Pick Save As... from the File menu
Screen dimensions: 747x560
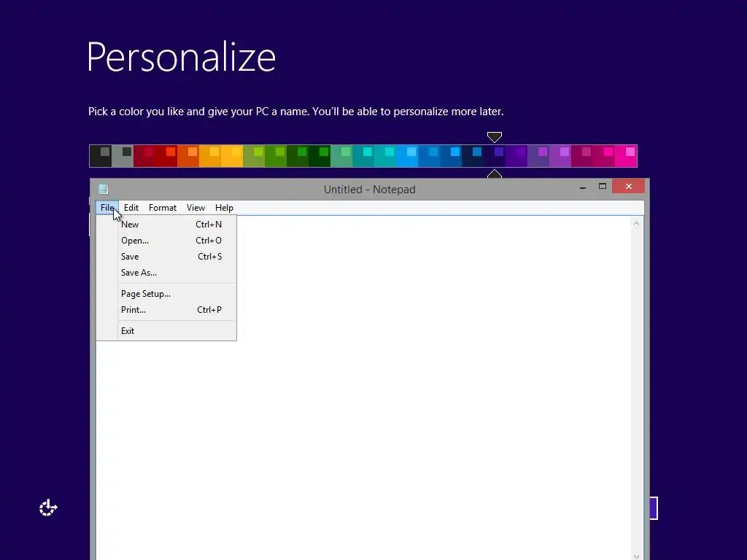point(166,273)
